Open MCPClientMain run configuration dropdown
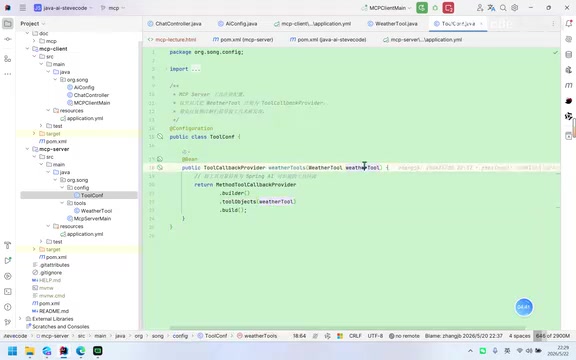576x360 pixels. [x=386, y=8]
